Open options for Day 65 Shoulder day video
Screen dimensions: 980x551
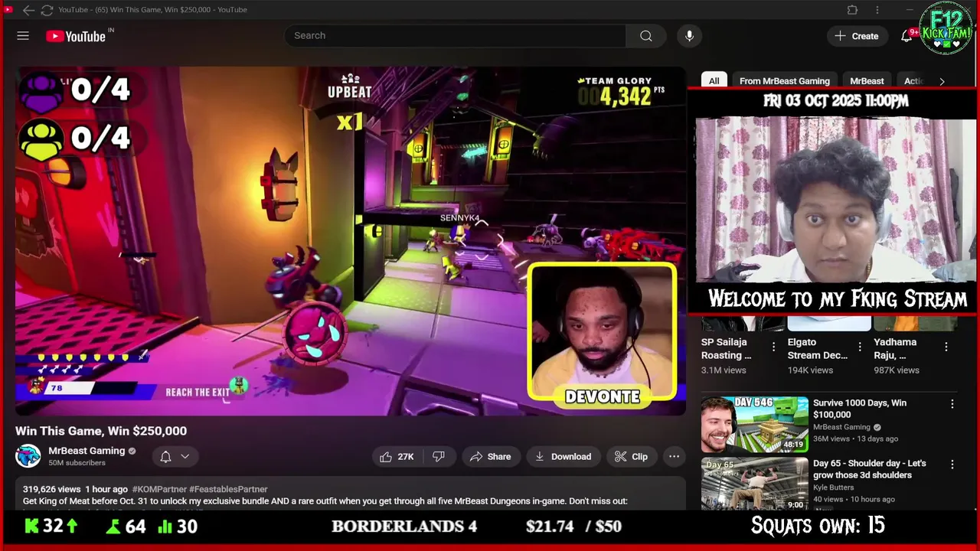click(x=952, y=465)
